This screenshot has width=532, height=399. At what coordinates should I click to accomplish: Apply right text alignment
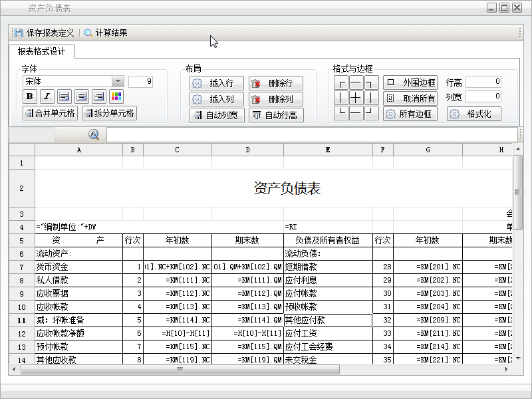(x=99, y=97)
